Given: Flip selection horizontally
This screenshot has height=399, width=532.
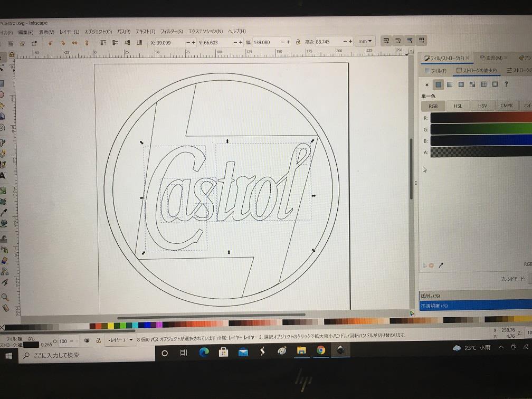Looking at the screenshot, I should coord(74,43).
